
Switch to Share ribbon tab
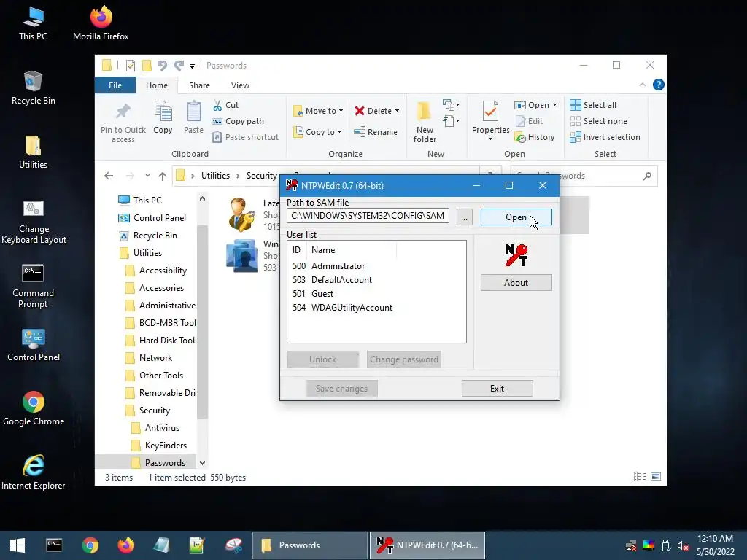click(199, 85)
